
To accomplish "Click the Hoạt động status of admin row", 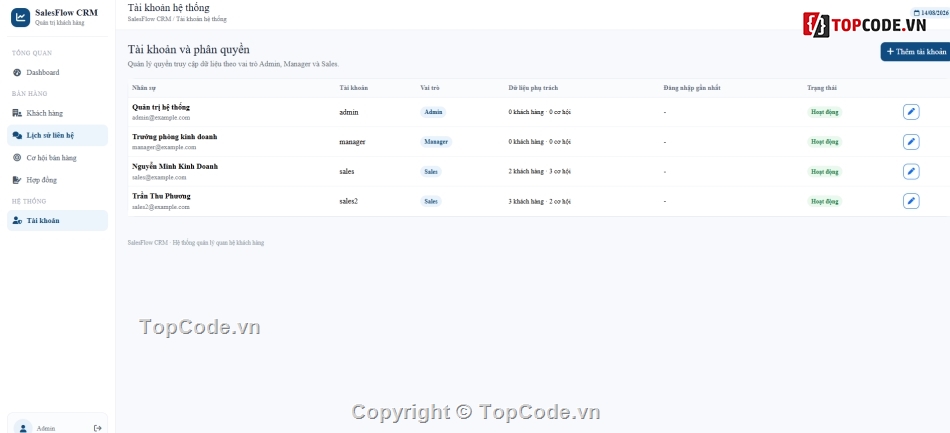I will (x=825, y=112).
